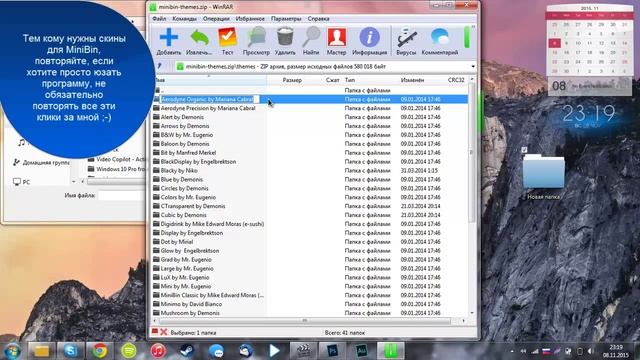Select Bit by Manfred Merkel folder

coord(310,153)
